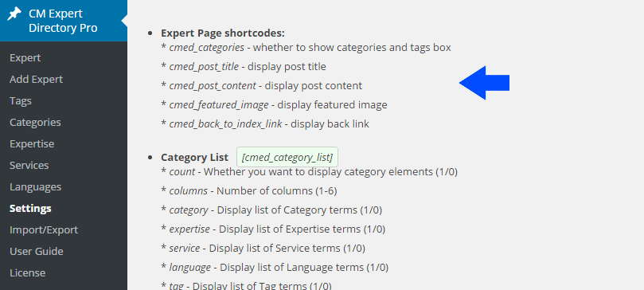This screenshot has width=644, height=290.
Task: Click the cmed_post_content shortcode text
Action: pos(213,86)
